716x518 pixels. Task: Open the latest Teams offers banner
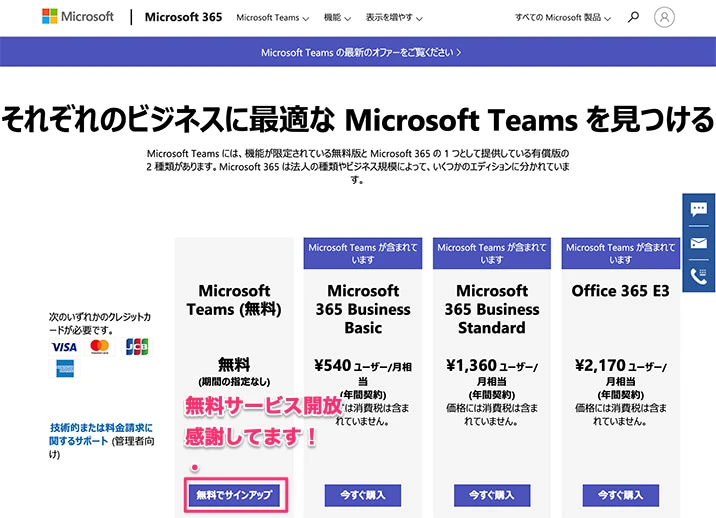(358, 52)
